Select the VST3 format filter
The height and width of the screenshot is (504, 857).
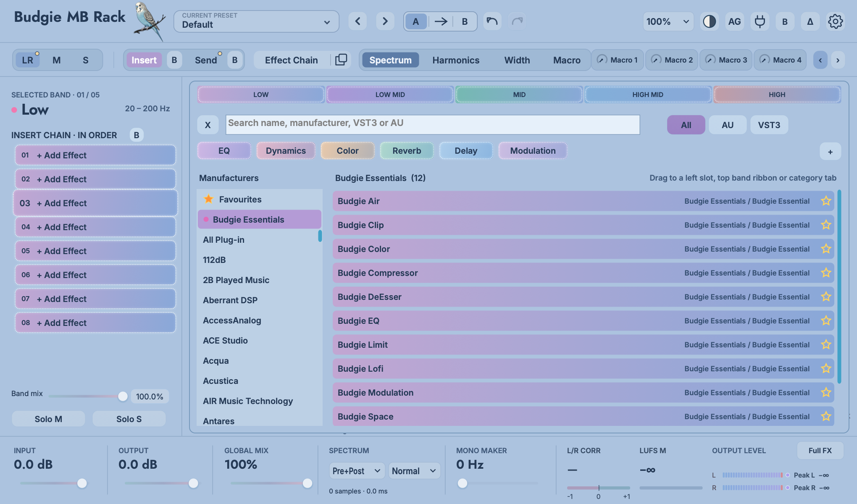tap(769, 125)
